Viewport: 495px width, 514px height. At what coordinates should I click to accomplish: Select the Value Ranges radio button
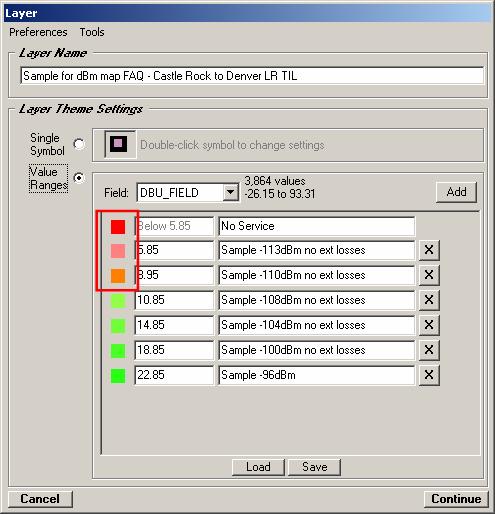(79, 178)
